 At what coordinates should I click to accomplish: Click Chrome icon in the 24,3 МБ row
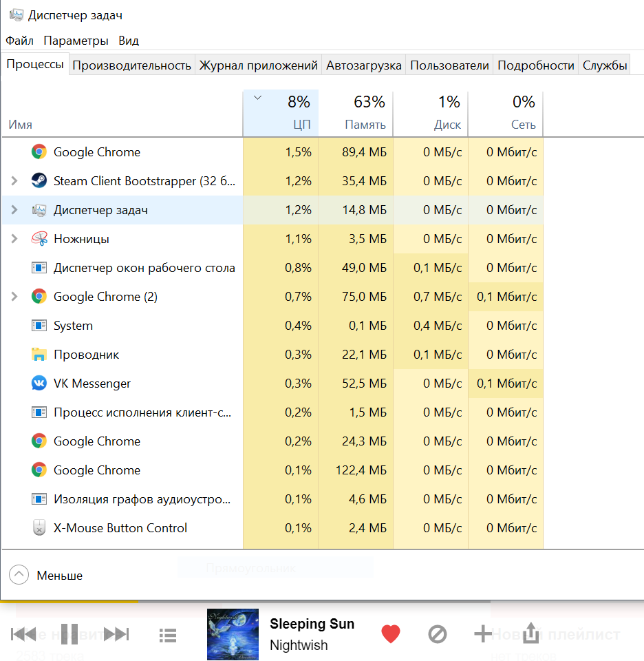tap(39, 441)
